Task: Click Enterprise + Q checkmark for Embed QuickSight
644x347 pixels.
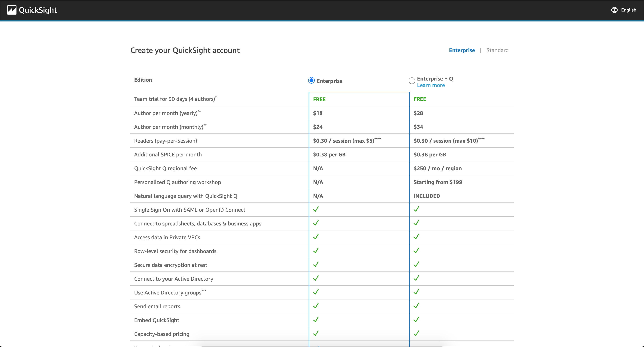Action: click(416, 320)
